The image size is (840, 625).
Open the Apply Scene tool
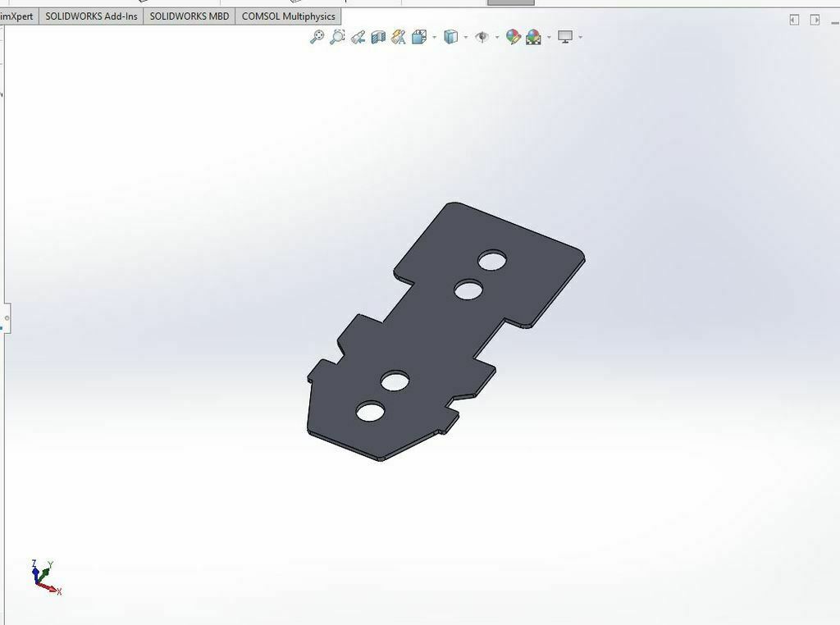point(533,37)
